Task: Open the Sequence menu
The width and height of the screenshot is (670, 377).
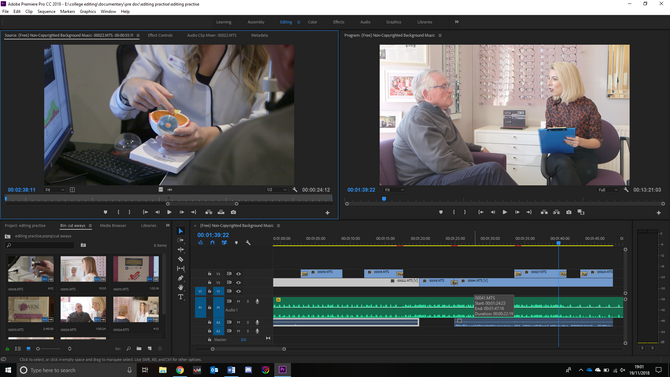Action: point(46,12)
